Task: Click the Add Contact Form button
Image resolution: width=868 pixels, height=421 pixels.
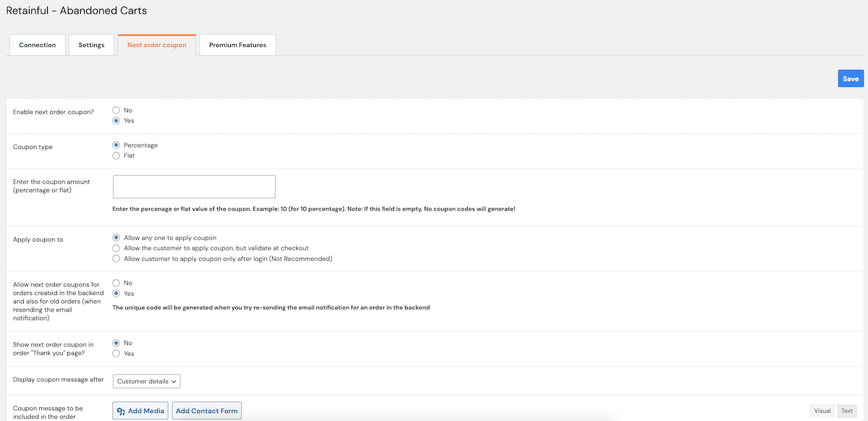Action: [x=207, y=411]
